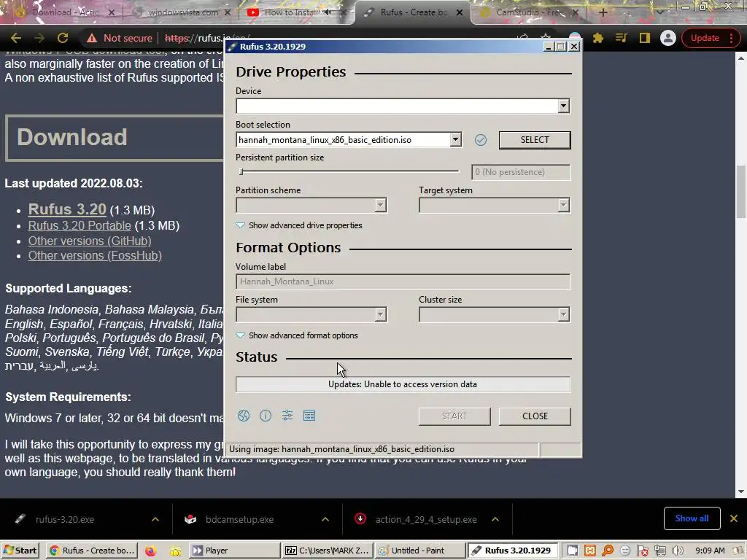Click the SELECT button in Rufus

click(535, 140)
